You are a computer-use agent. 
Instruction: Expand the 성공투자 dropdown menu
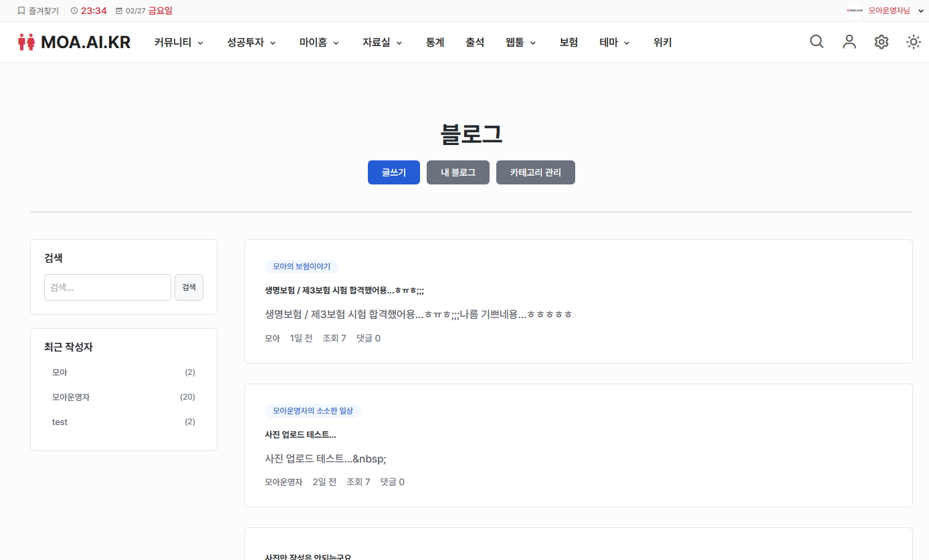tap(251, 42)
